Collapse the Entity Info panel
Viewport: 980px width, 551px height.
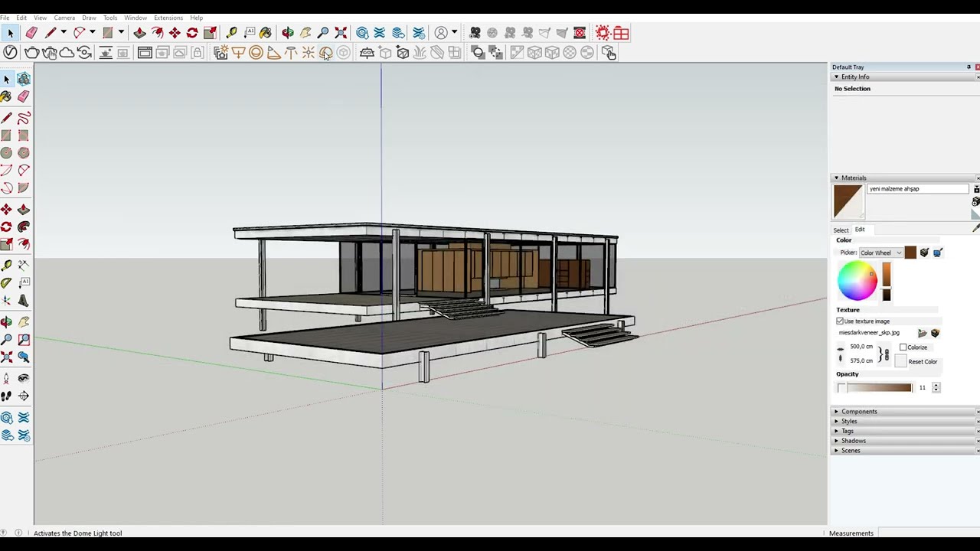[x=836, y=77]
